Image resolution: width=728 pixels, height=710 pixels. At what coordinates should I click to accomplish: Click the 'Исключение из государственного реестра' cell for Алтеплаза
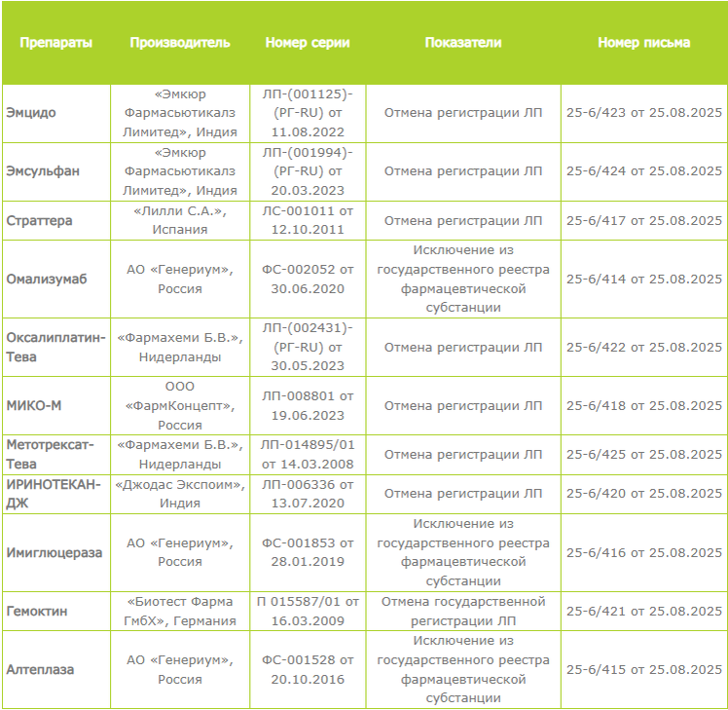pyautogui.click(x=463, y=669)
